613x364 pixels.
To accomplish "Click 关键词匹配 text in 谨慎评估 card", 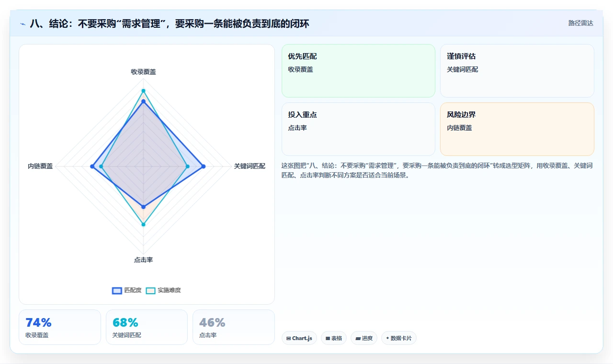I will (462, 69).
